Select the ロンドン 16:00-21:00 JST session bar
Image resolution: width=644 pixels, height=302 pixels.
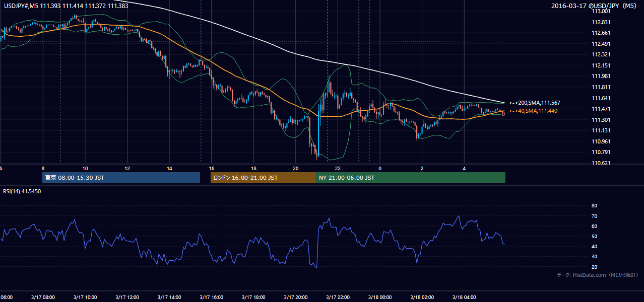pyautogui.click(x=263, y=178)
